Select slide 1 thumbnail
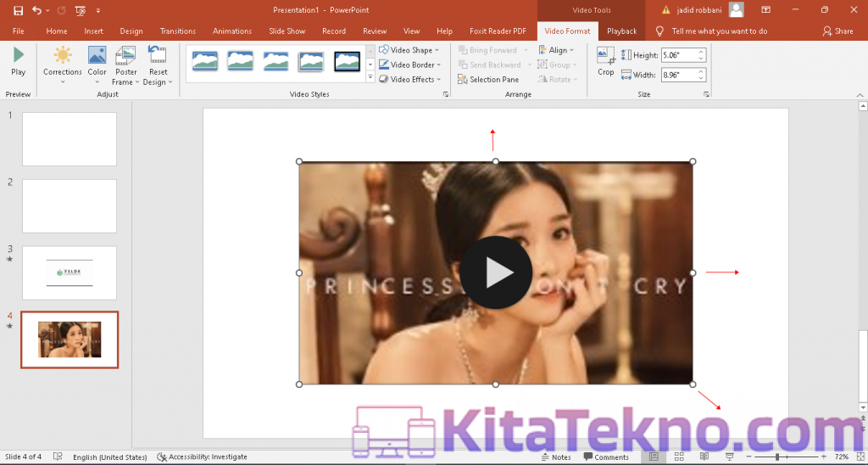The image size is (868, 465). point(70,139)
